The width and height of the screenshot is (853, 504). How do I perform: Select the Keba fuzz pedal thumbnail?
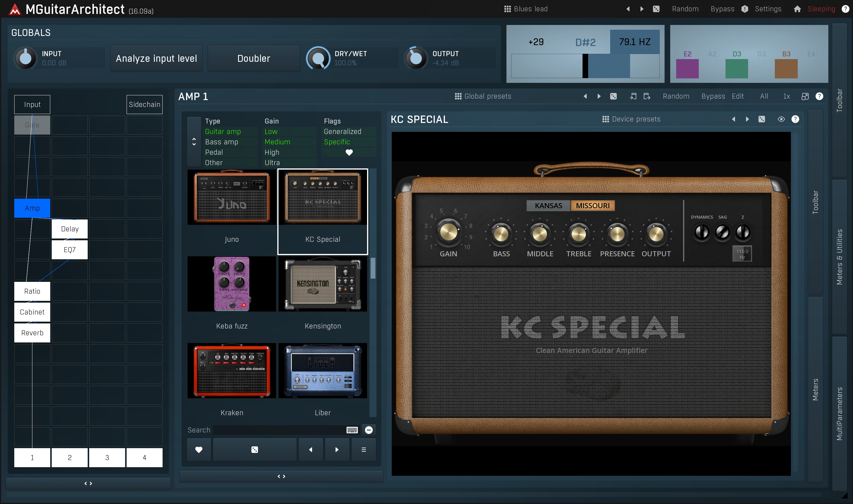[x=232, y=298]
